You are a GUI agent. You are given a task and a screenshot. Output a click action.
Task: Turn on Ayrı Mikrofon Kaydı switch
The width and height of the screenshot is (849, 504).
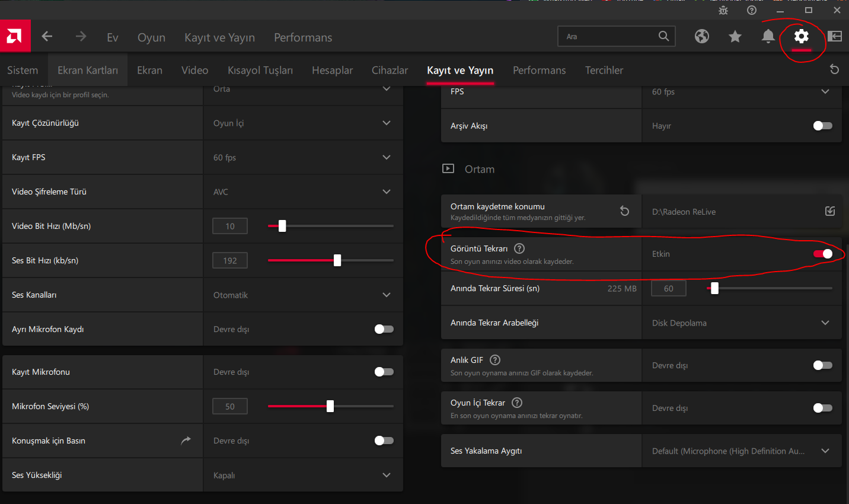tap(384, 329)
